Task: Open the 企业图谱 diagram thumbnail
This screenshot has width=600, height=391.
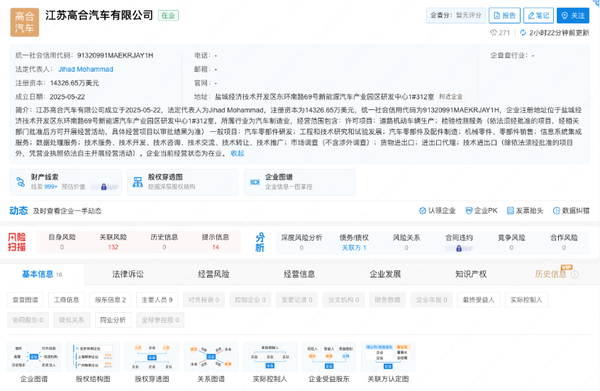Action: [x=34, y=357]
